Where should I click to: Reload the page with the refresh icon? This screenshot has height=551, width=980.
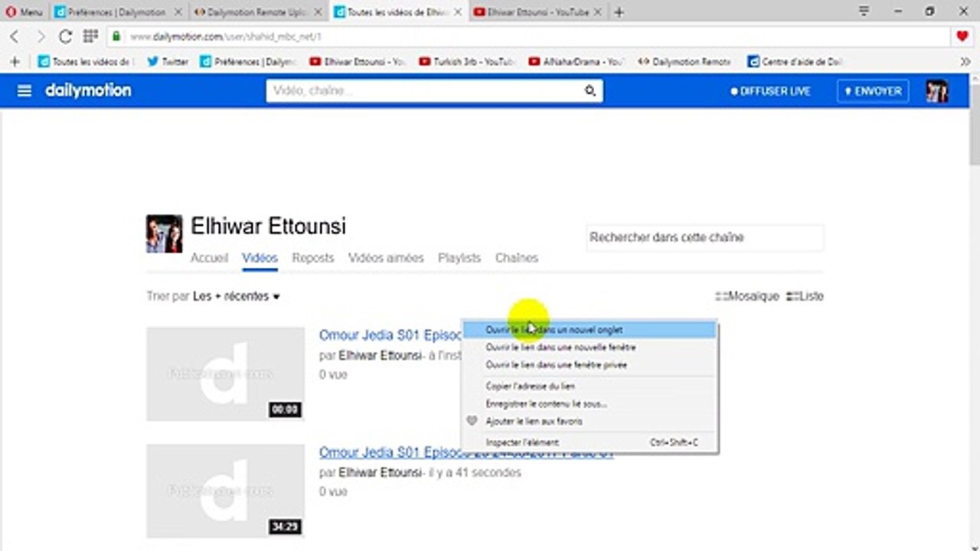tap(65, 37)
